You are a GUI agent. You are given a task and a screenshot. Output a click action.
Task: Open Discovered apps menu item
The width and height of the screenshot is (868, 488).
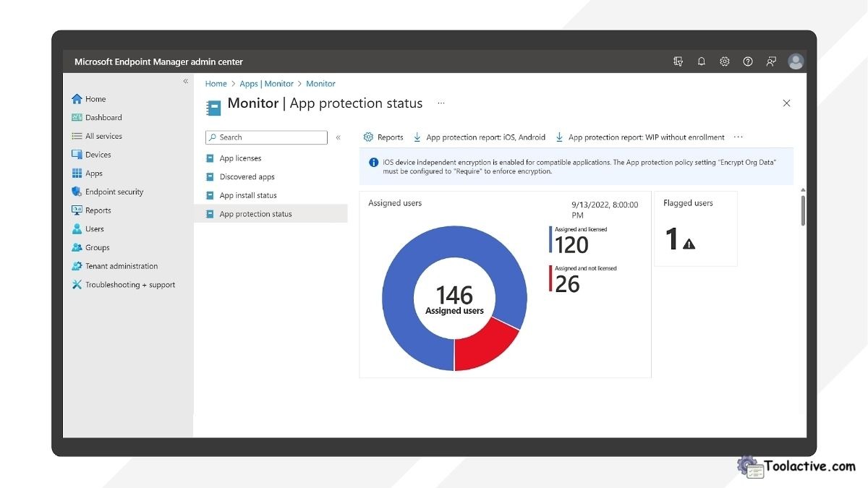(247, 177)
